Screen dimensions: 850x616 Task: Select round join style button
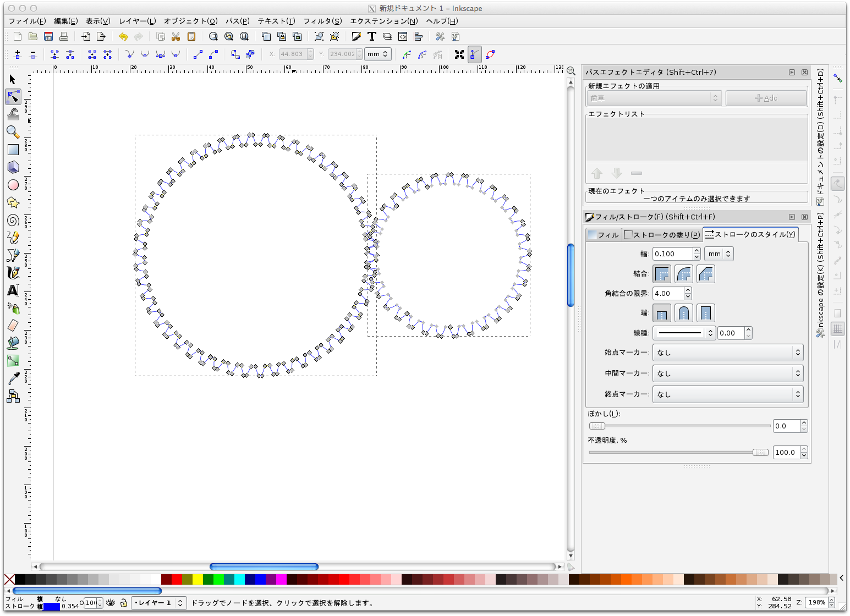684,274
